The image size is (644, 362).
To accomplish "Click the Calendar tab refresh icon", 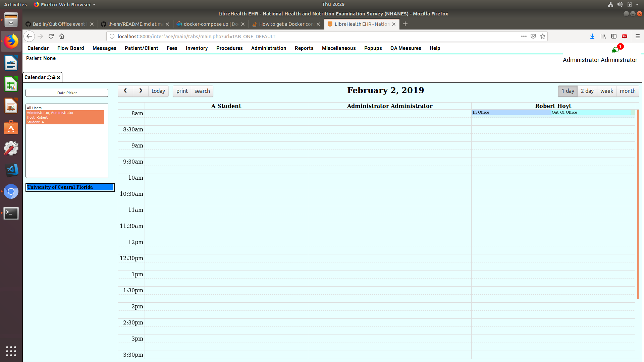I will coord(49,77).
